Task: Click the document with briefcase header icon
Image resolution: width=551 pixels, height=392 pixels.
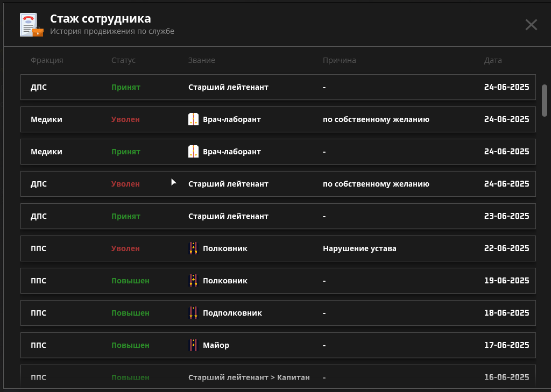Action: 32,25
